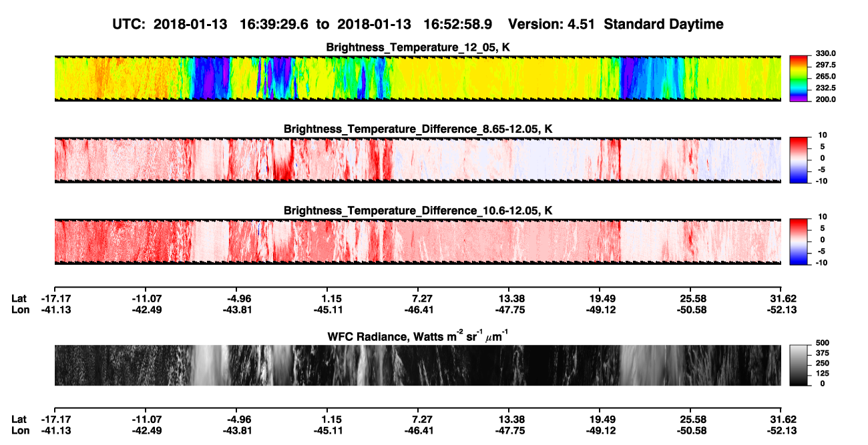
Task: Click longitude '-52.13' under the WFC Radiance strip
Action: 781,431
